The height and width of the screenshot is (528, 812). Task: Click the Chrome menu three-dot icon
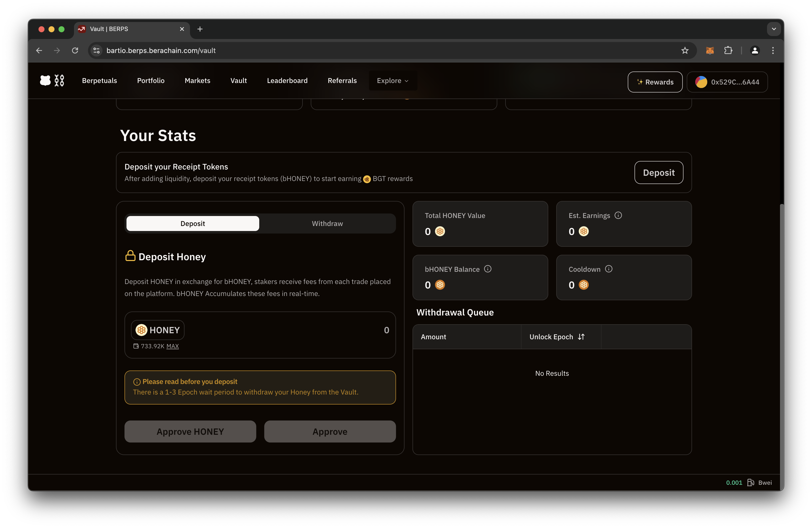tap(773, 50)
